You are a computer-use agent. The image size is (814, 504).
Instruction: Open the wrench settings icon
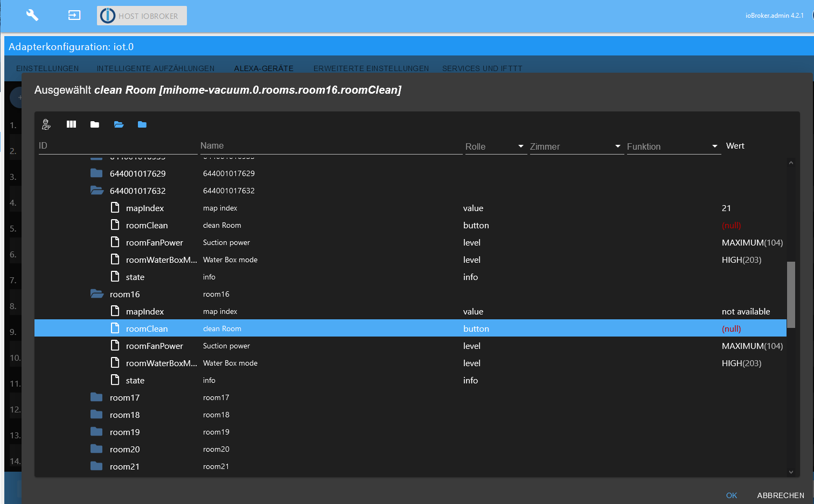coord(32,15)
